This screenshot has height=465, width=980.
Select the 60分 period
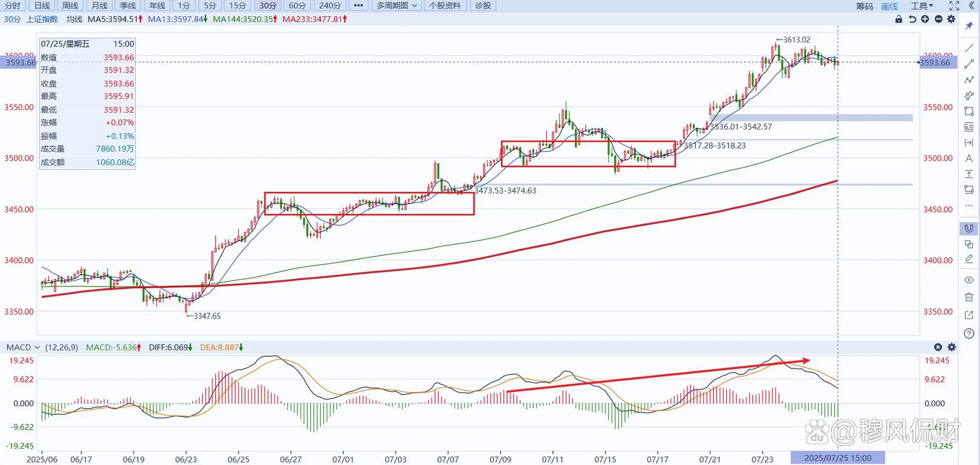[x=297, y=5]
